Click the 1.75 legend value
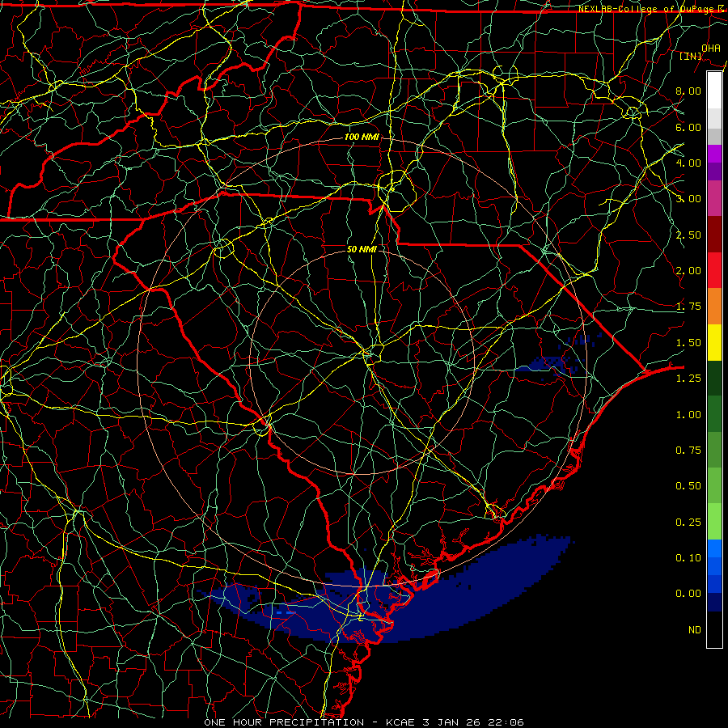The image size is (728, 728). click(x=688, y=307)
